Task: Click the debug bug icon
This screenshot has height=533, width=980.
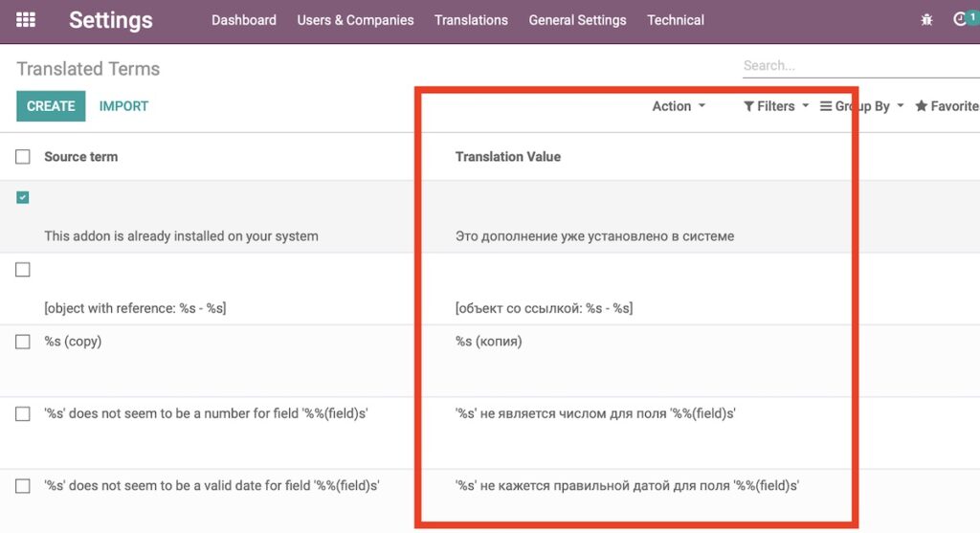Action: 926,20
